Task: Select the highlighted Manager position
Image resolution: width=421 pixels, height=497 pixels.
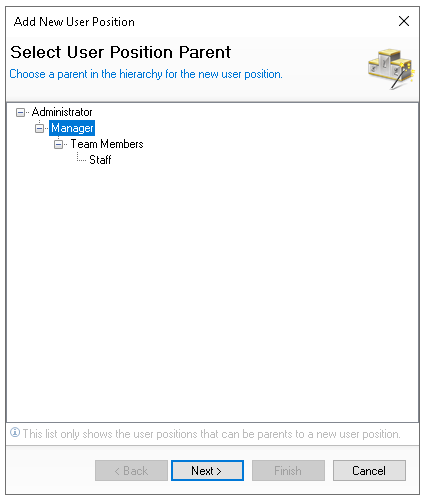Action: coord(72,128)
